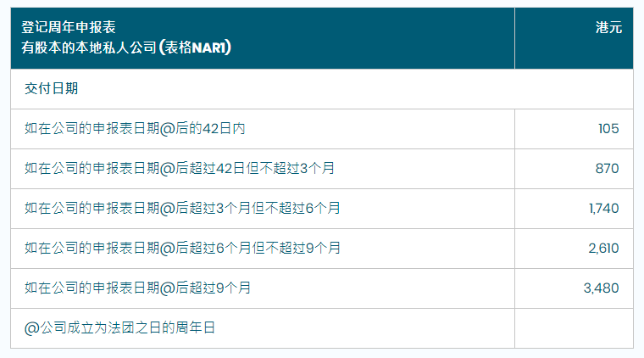Click the 105 fee amount
This screenshot has height=358, width=644.
[608, 129]
